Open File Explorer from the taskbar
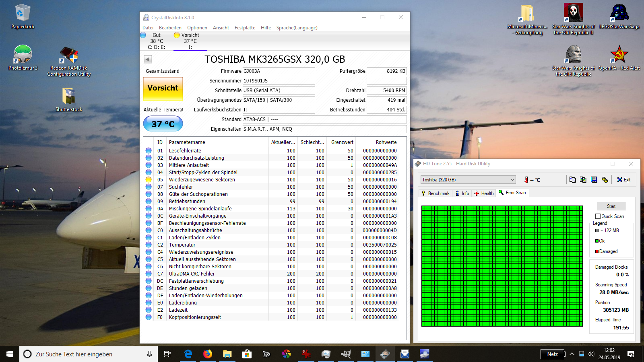 coord(227,354)
